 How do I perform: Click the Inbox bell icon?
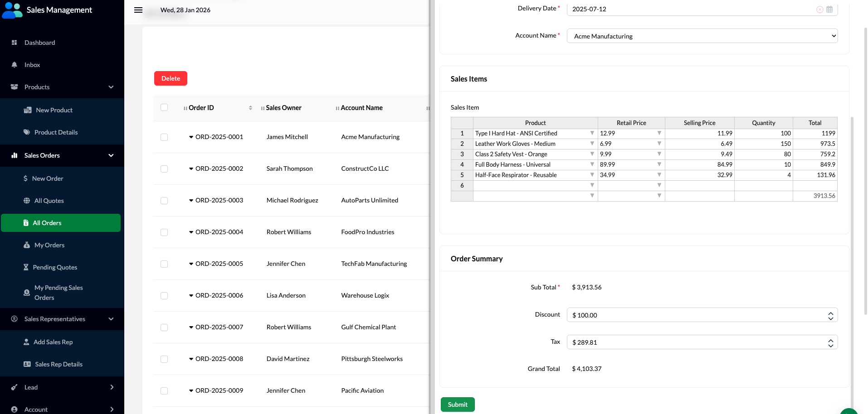[x=15, y=65]
